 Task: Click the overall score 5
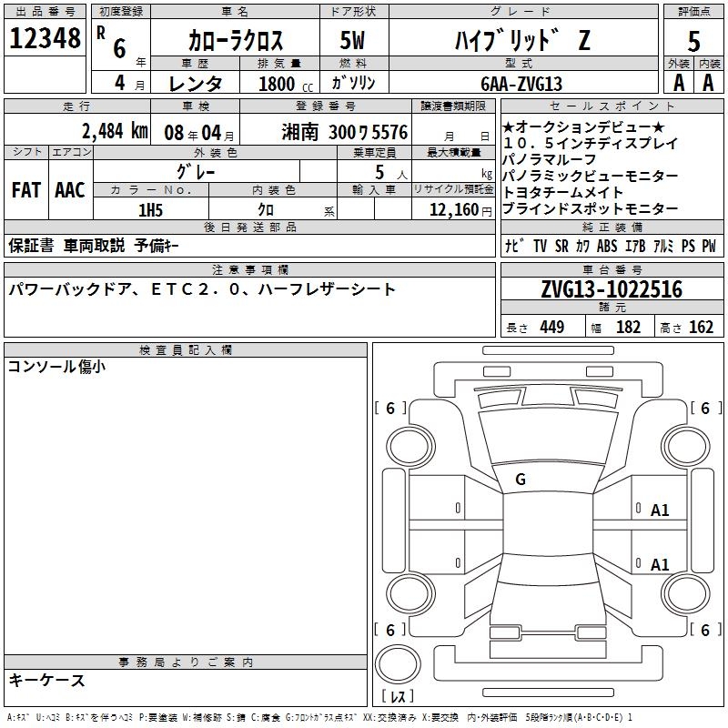tap(693, 42)
